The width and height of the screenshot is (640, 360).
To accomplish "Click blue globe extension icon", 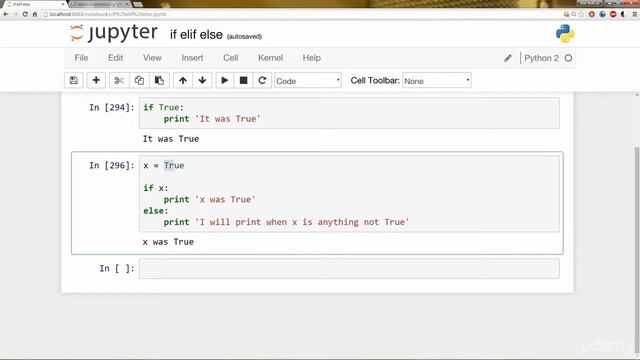I will tap(602, 14).
